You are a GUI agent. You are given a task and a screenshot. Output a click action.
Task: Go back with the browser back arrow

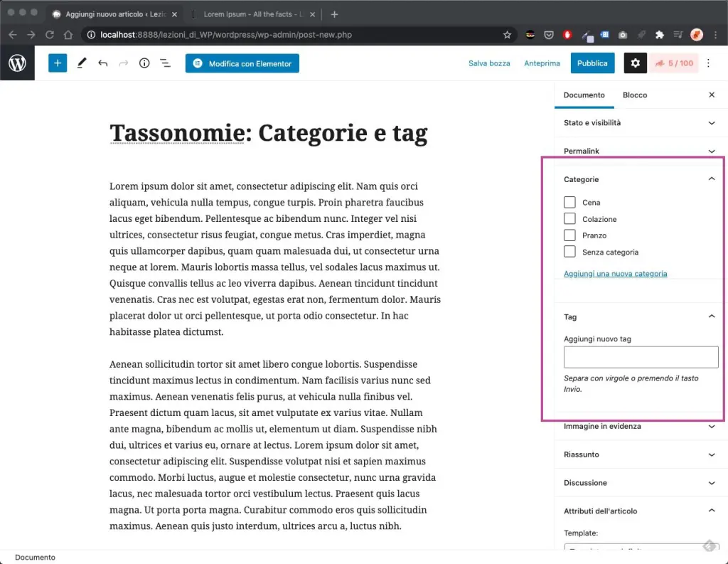pyautogui.click(x=13, y=35)
